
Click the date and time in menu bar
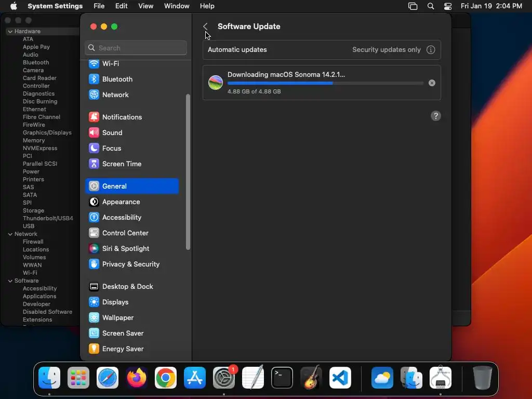[x=491, y=6]
